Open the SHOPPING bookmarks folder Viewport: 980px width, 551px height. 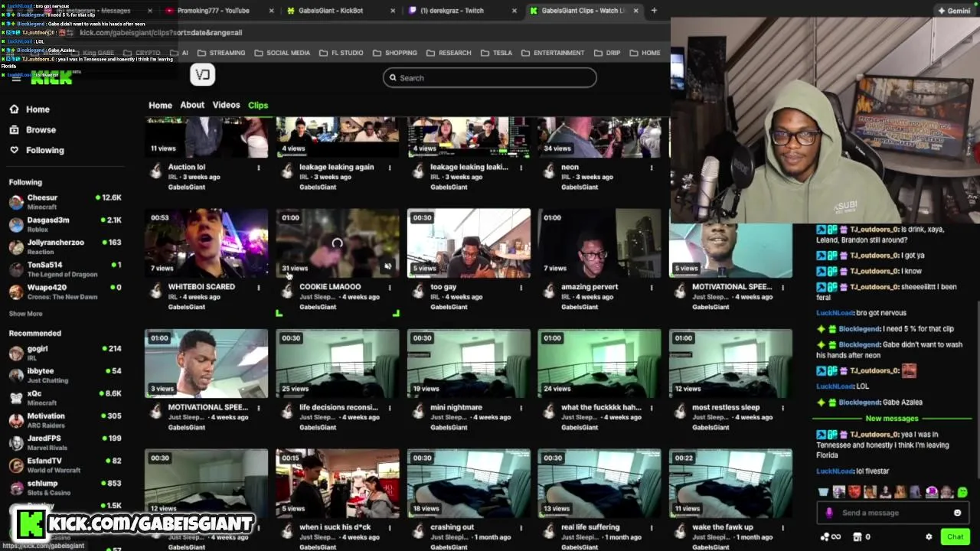tap(394, 53)
